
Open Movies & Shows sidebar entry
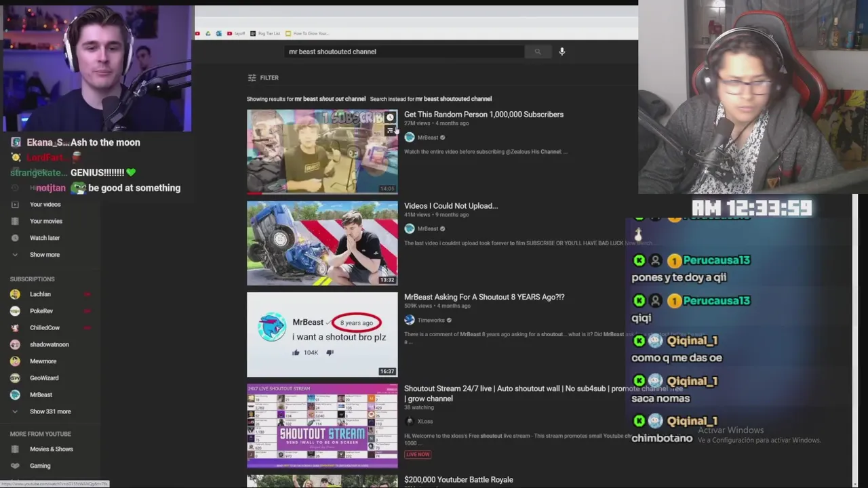[52, 449]
